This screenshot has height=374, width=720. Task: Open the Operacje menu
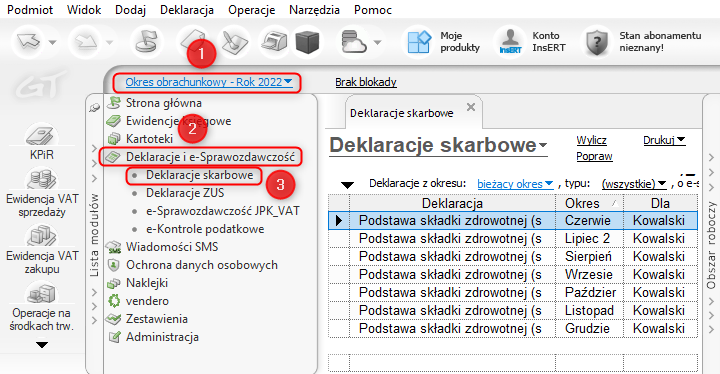[x=252, y=10]
